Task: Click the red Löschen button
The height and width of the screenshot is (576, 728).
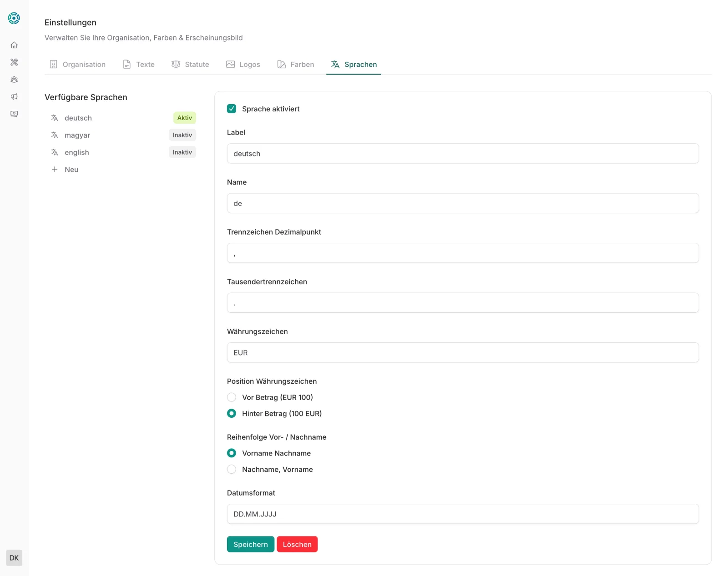Action: 297,544
